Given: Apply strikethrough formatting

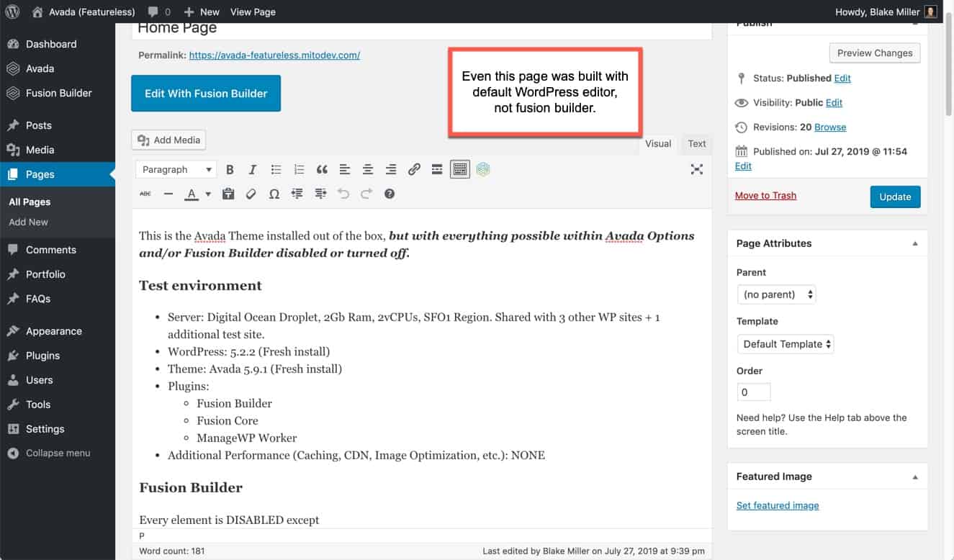Looking at the screenshot, I should pos(145,194).
